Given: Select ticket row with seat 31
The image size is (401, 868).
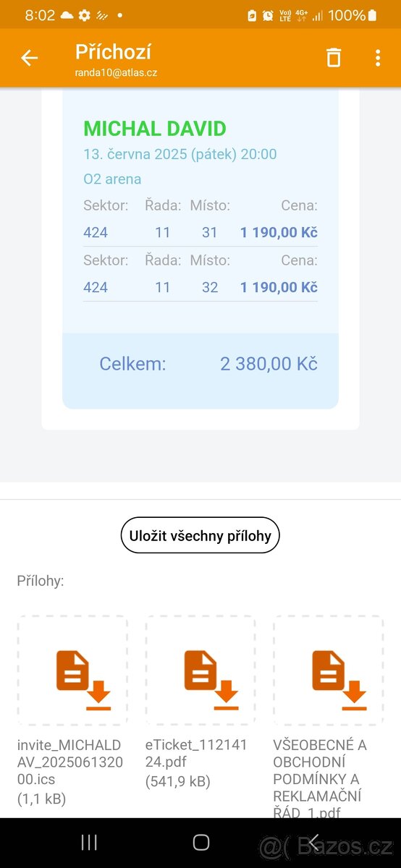Looking at the screenshot, I should pyautogui.click(x=200, y=232).
